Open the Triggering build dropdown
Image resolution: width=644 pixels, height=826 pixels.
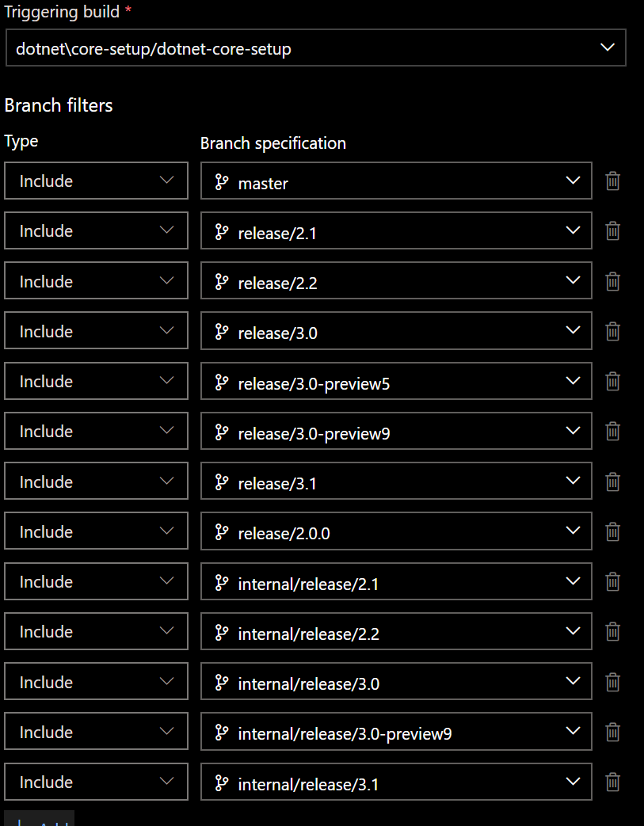tap(608, 48)
